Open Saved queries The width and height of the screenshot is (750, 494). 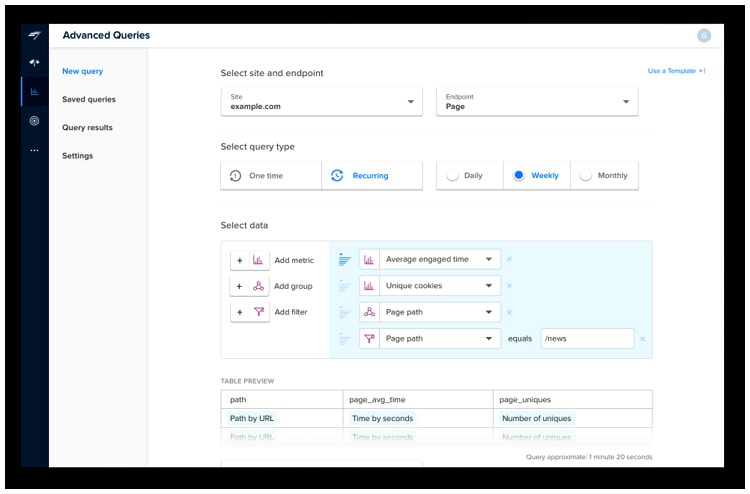(89, 99)
